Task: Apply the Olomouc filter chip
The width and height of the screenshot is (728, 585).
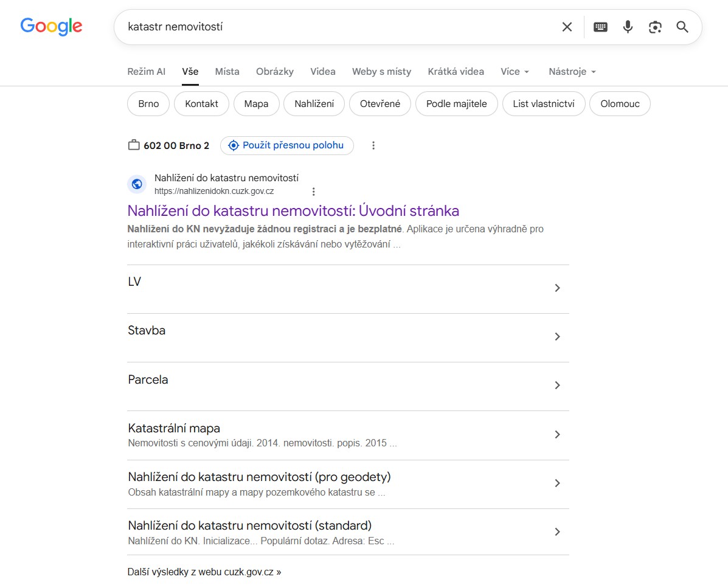Action: click(620, 103)
